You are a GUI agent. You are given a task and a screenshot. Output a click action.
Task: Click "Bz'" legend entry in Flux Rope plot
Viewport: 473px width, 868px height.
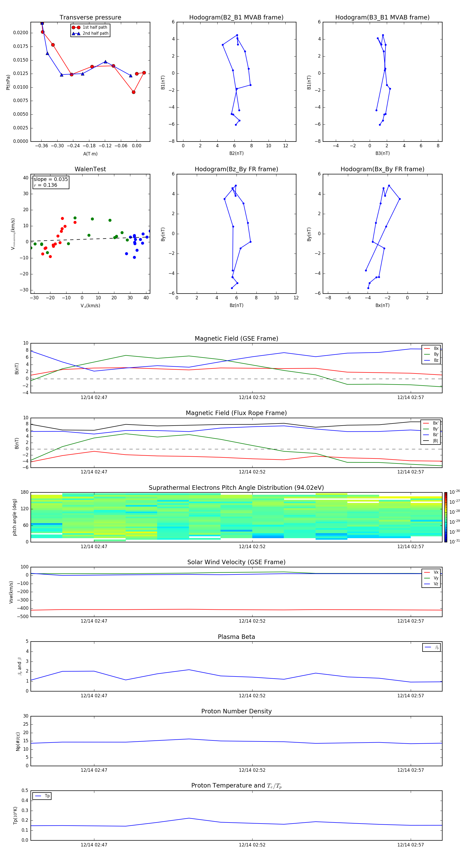click(x=431, y=435)
